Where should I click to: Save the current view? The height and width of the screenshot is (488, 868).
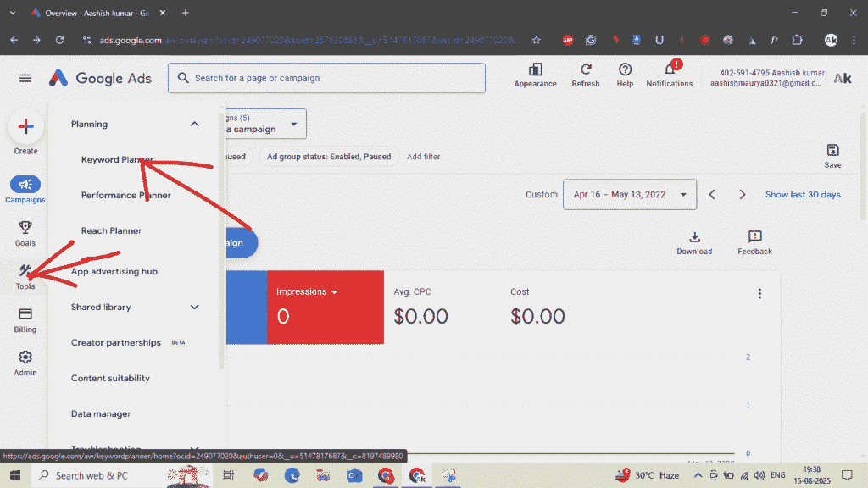(832, 156)
